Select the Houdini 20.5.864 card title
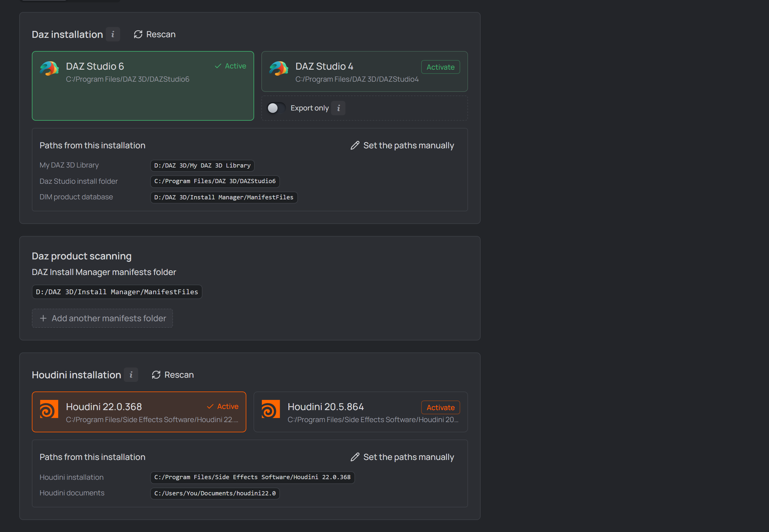This screenshot has width=769, height=532. (x=326, y=407)
